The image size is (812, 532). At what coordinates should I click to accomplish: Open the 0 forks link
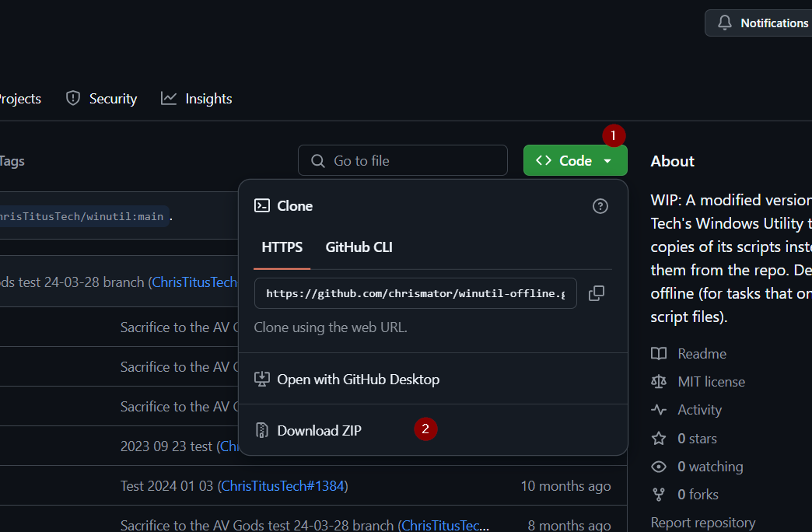pos(698,495)
